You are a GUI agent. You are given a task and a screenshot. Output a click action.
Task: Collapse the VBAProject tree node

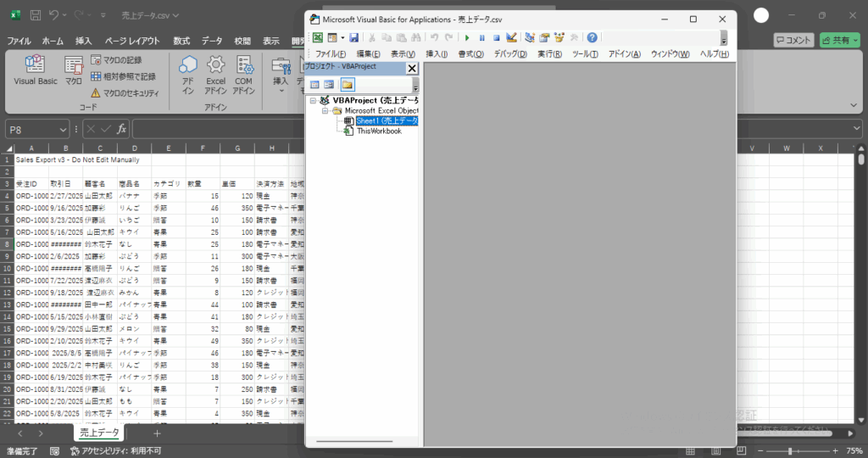click(314, 101)
